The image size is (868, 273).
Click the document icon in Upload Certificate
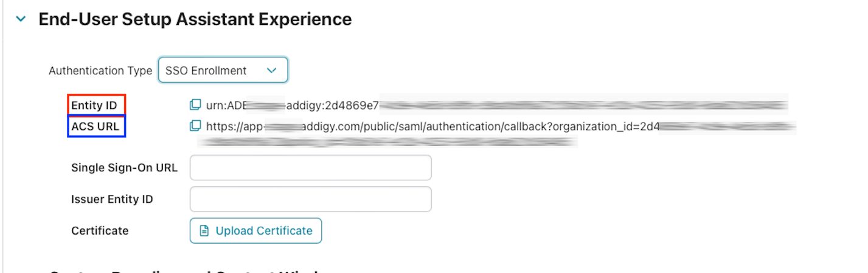[x=204, y=231]
